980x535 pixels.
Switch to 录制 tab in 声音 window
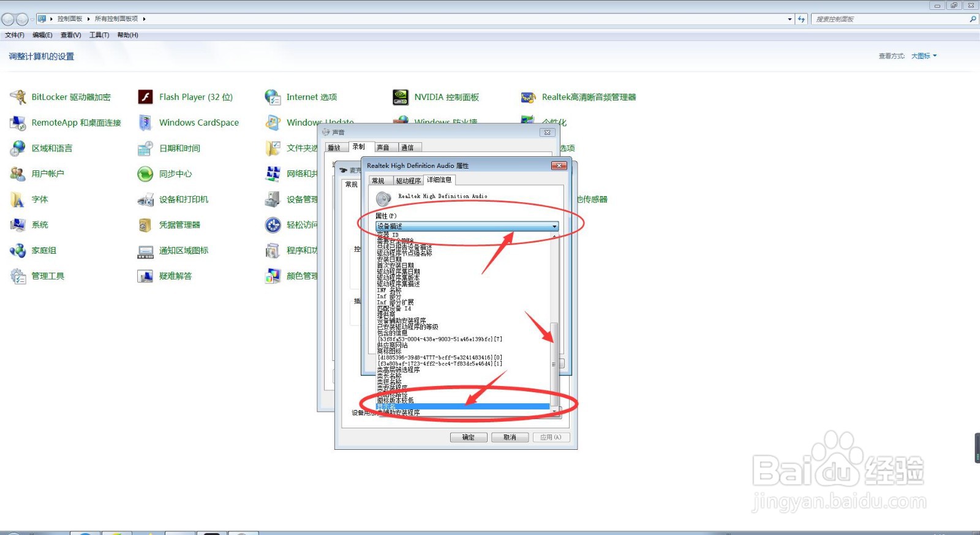359,146
